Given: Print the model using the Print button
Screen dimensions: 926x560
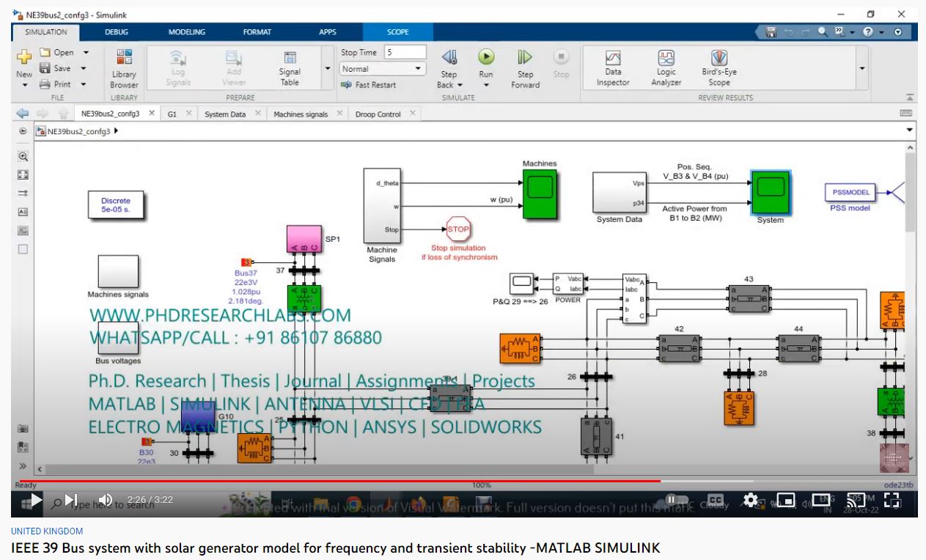Looking at the screenshot, I should pos(56,84).
